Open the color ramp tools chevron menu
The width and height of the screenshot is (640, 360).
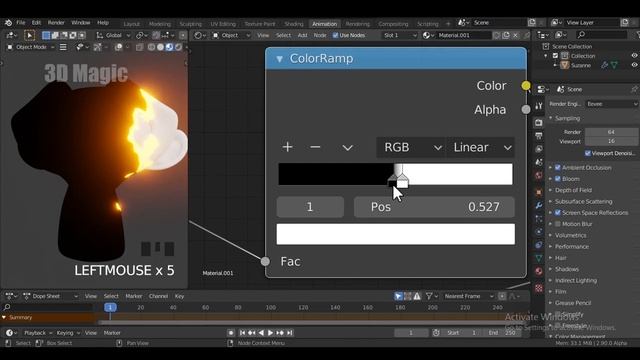(347, 148)
